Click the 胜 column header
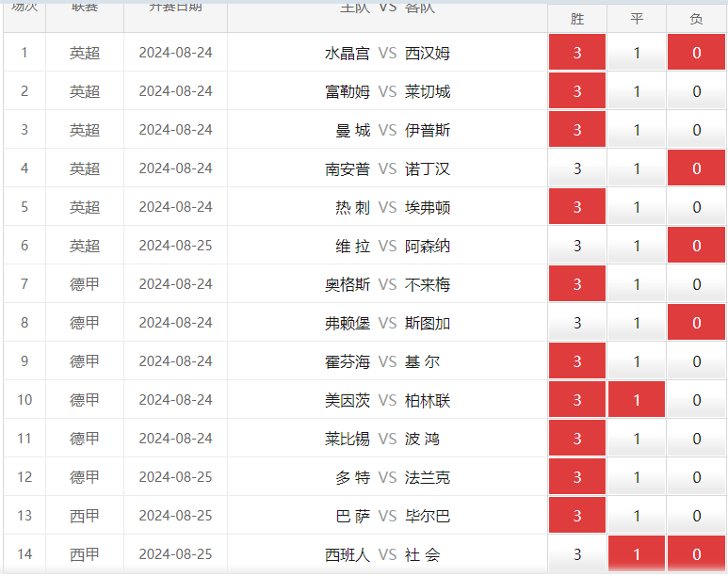Viewport: 728px width, 576px height. (577, 19)
